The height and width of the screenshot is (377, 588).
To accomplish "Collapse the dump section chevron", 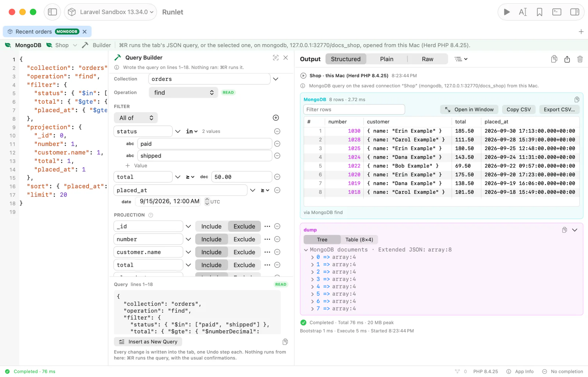I will click(x=575, y=230).
